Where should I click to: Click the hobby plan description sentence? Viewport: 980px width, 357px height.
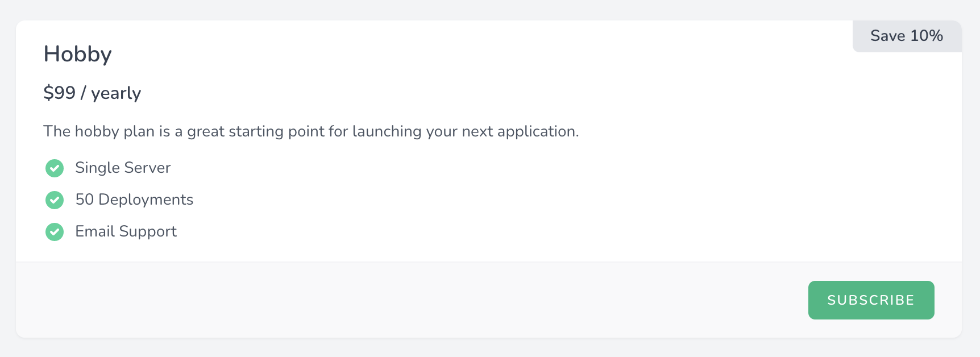(311, 131)
